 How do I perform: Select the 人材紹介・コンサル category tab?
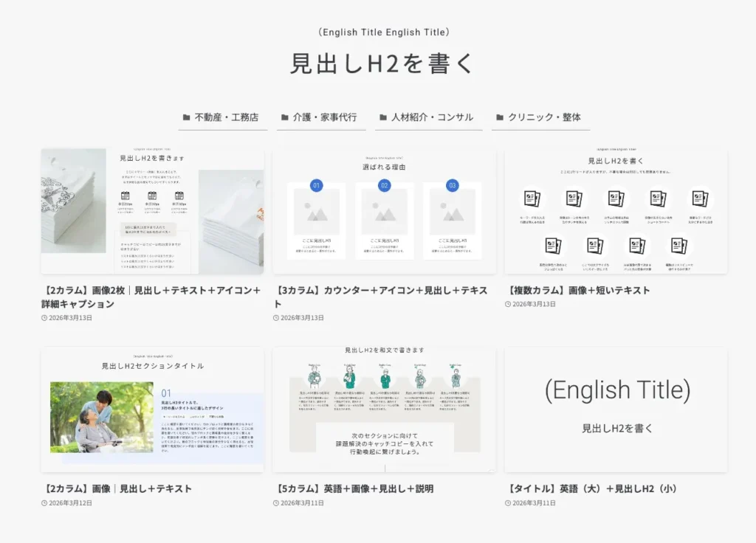[428, 117]
